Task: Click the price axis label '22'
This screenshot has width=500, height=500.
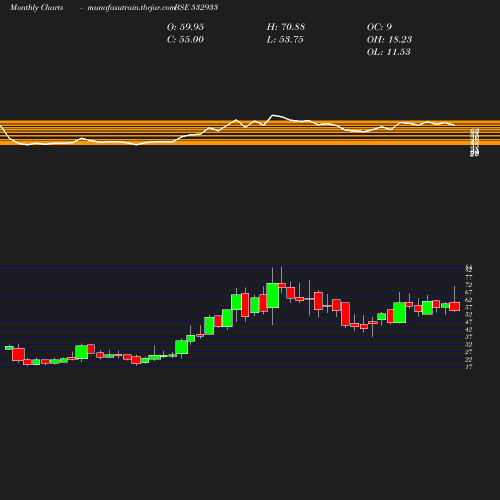Action: point(469,359)
